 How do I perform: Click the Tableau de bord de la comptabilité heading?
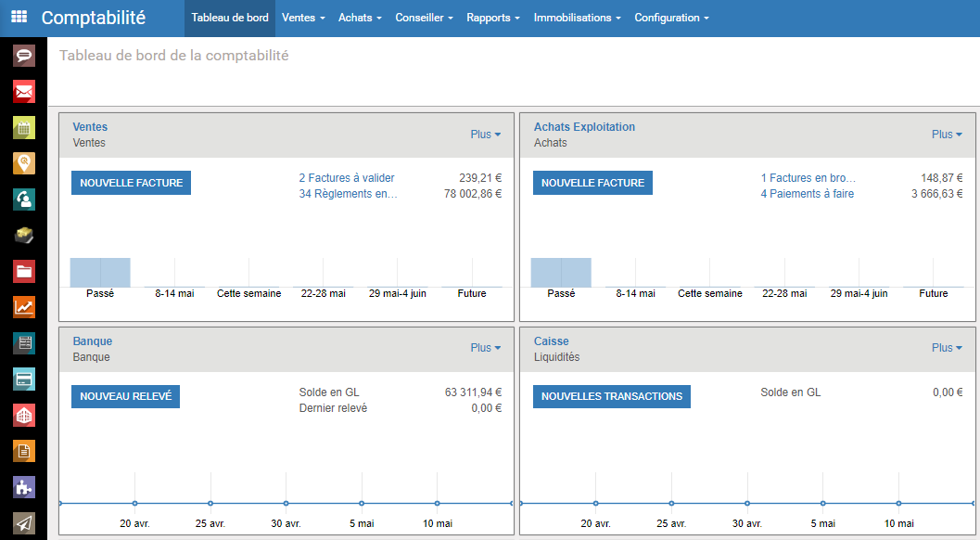tap(173, 56)
